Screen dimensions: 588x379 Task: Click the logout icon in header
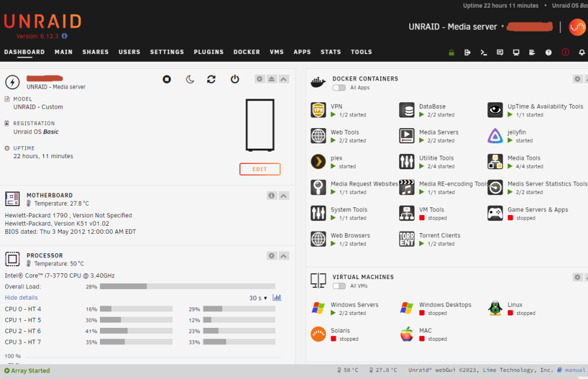(467, 52)
